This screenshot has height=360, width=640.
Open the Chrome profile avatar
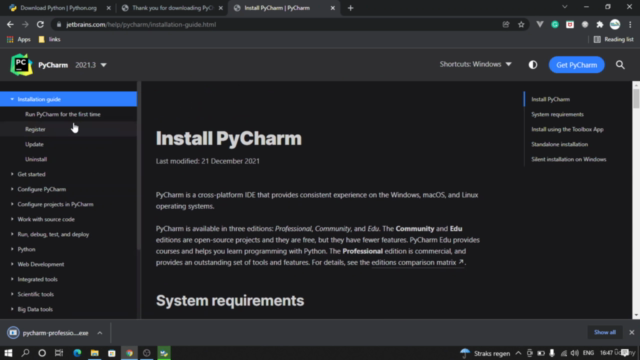click(x=615, y=24)
